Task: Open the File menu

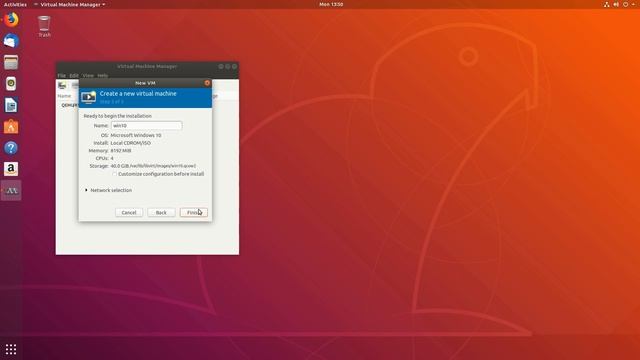Action: pyautogui.click(x=62, y=76)
